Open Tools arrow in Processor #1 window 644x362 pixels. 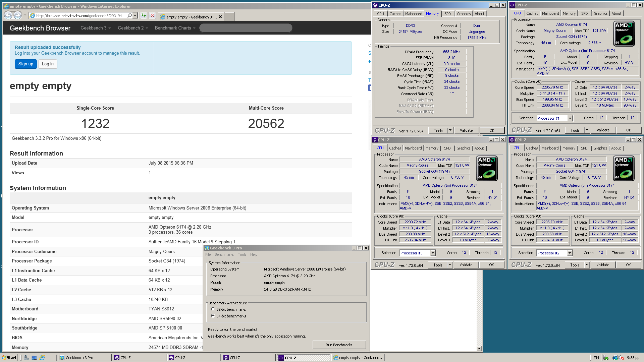[587, 130]
